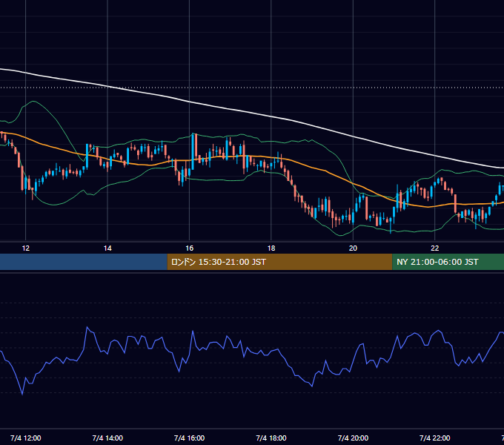Click the NY 21:00-06:00 JST session bar
The image size is (504, 445).
(x=448, y=262)
